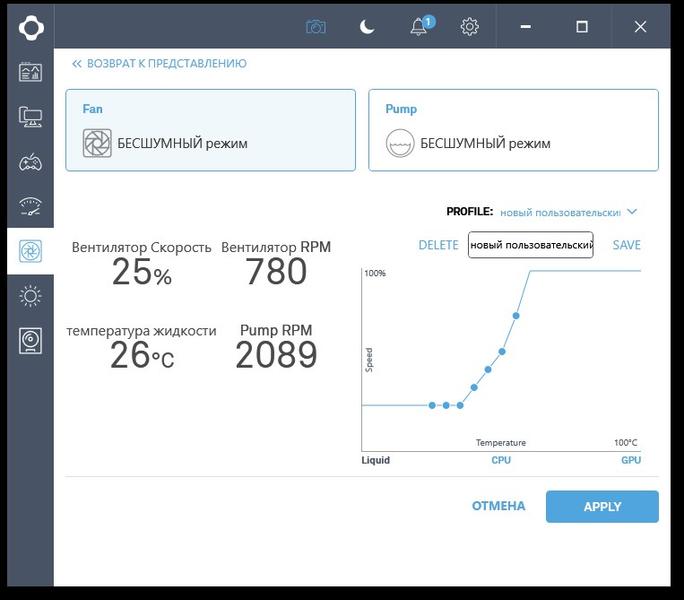Open the dashboard panel in sidebar

pyautogui.click(x=31, y=72)
